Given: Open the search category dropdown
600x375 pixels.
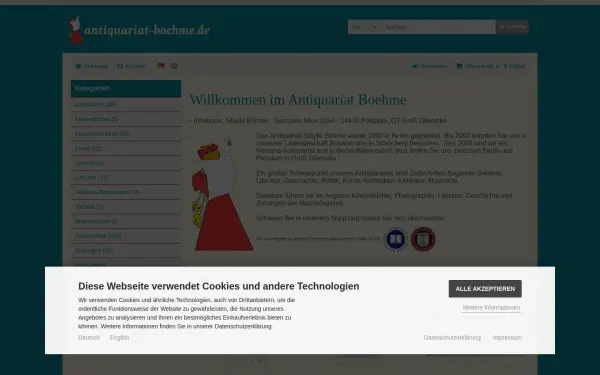Looking at the screenshot, I should click(x=364, y=27).
